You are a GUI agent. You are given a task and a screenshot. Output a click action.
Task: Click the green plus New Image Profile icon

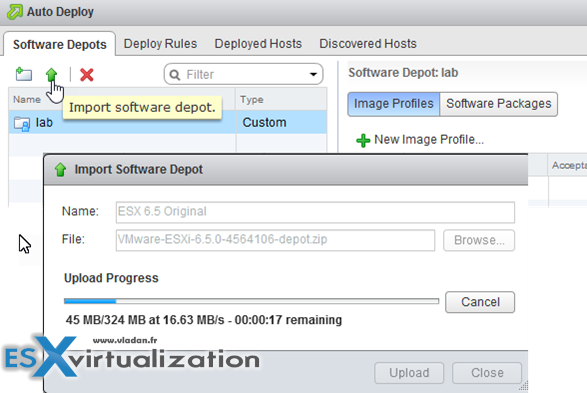[x=363, y=140]
